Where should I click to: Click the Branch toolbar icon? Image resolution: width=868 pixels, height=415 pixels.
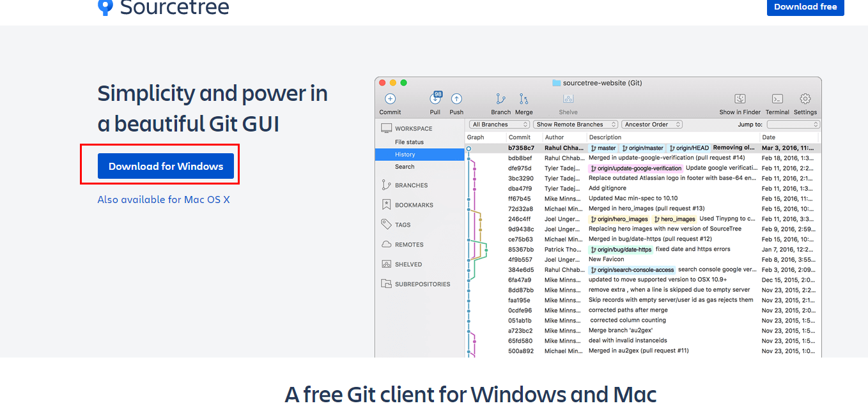point(501,99)
